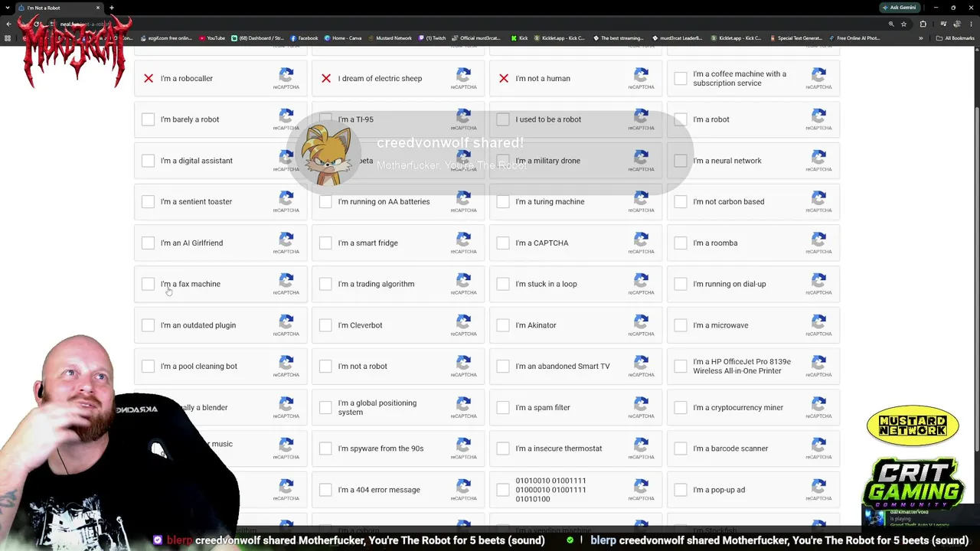The width and height of the screenshot is (980, 551).
Task: Expand the hidden bookmarks overflow chevron
Action: click(x=921, y=38)
